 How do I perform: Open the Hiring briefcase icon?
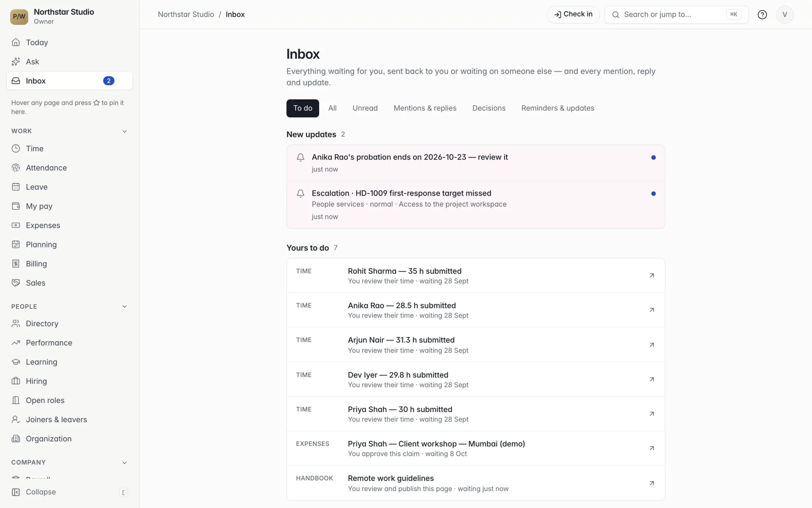16,381
